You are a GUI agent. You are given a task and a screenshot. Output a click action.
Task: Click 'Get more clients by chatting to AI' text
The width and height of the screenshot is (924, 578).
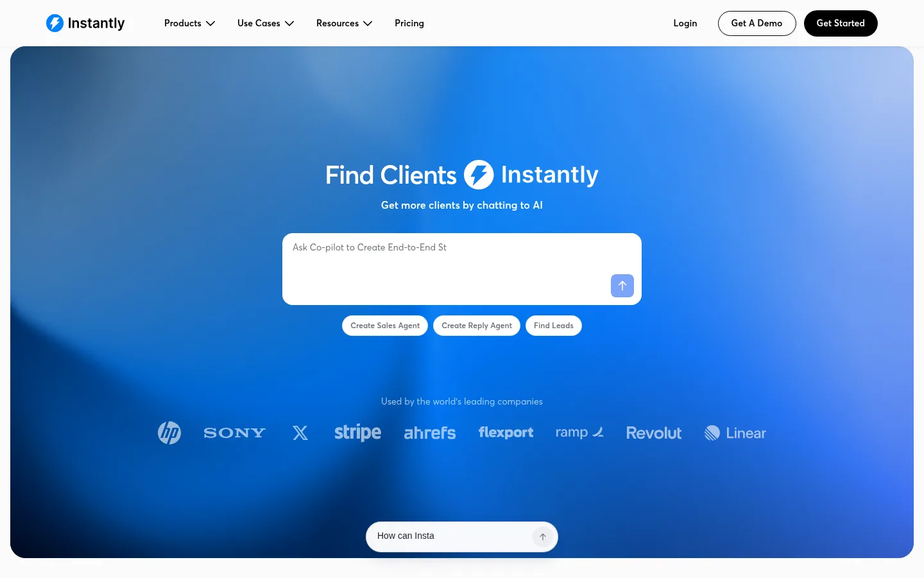pyautogui.click(x=462, y=205)
